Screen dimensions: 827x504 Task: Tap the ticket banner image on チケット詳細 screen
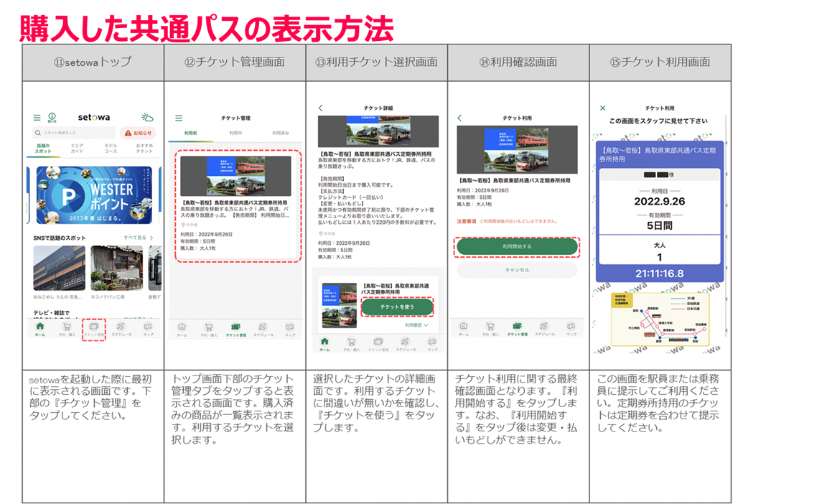point(378,131)
